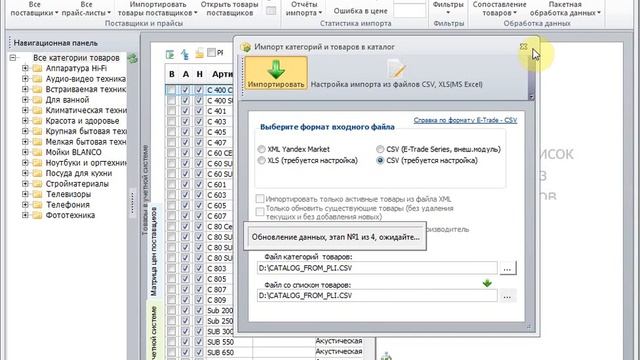Expand the Аппаратура Hi-Fi category
Screen dimensions: 640x360
pos(25,68)
